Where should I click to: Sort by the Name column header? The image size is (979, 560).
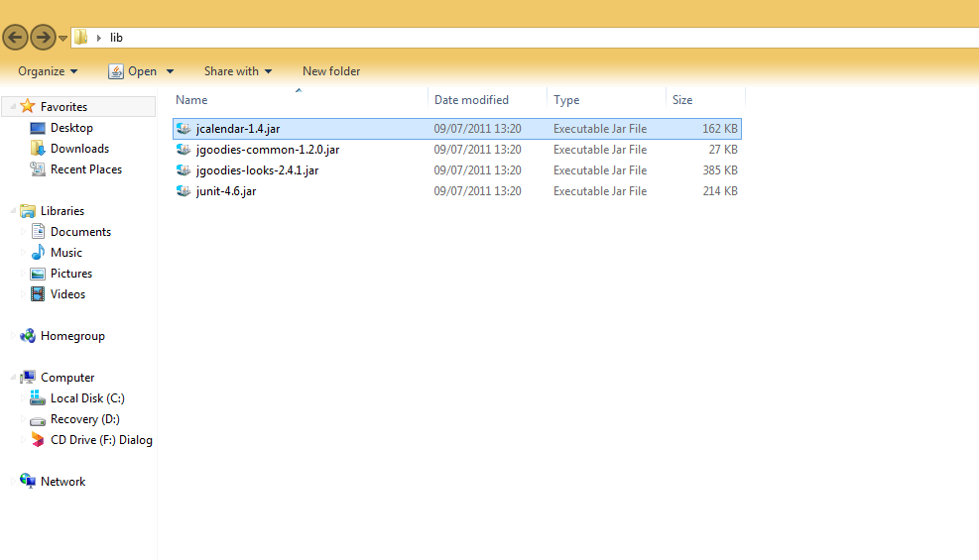click(x=191, y=100)
